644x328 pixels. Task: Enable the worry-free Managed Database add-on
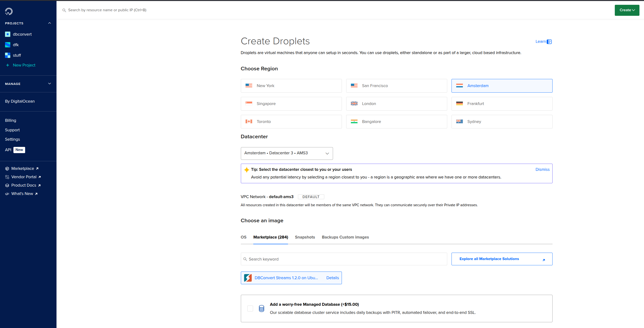coord(250,308)
